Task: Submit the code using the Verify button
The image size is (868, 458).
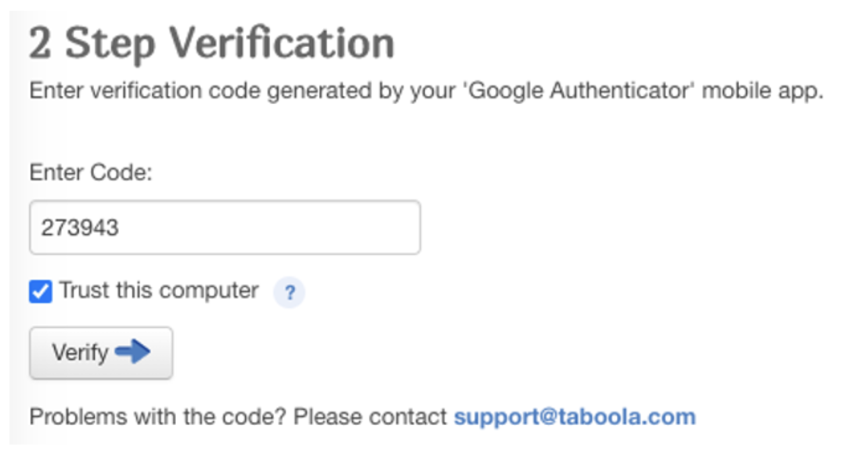Action: [x=101, y=353]
